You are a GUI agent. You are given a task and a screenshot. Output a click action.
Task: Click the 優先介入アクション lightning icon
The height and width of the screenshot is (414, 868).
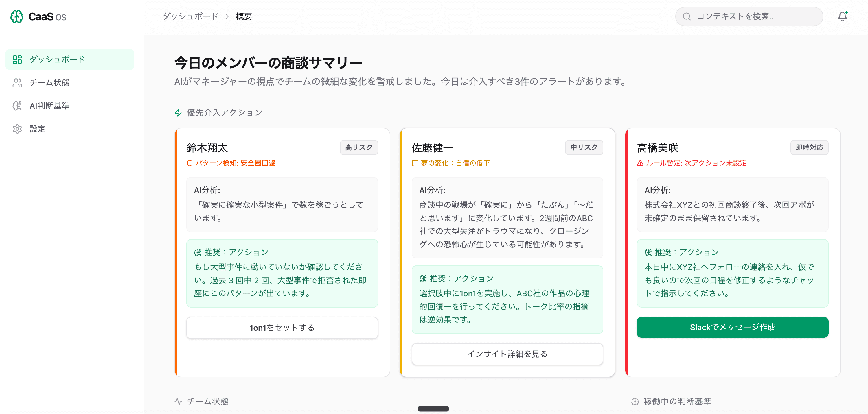click(x=178, y=112)
